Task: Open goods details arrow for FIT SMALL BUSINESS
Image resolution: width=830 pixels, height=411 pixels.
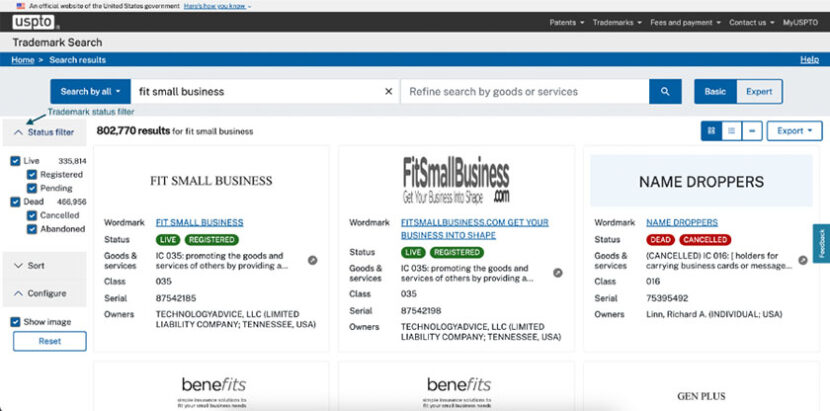Action: pyautogui.click(x=313, y=260)
